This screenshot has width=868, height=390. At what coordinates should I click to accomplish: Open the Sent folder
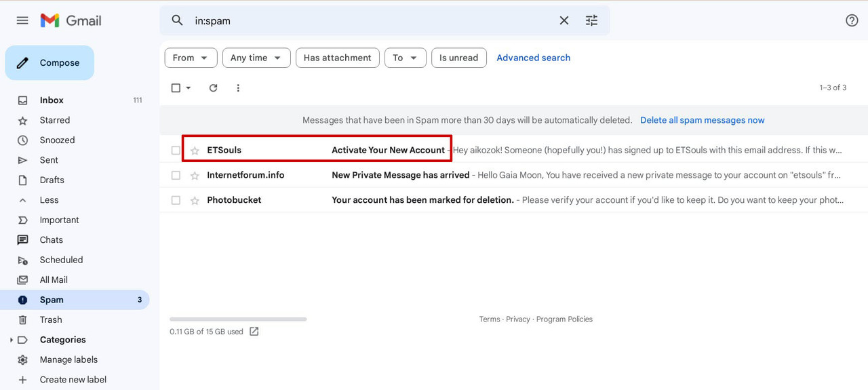click(x=75, y=160)
